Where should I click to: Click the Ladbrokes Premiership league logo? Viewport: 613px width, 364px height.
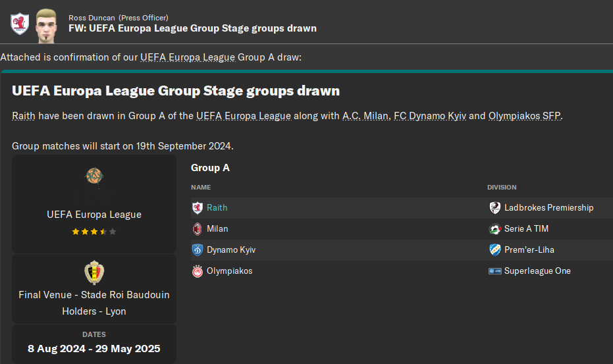(495, 208)
